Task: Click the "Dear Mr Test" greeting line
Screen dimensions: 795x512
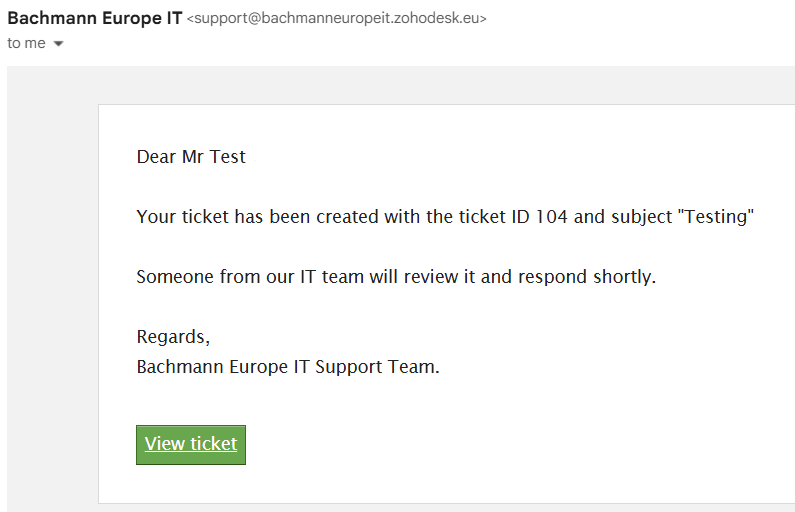Action: click(191, 157)
